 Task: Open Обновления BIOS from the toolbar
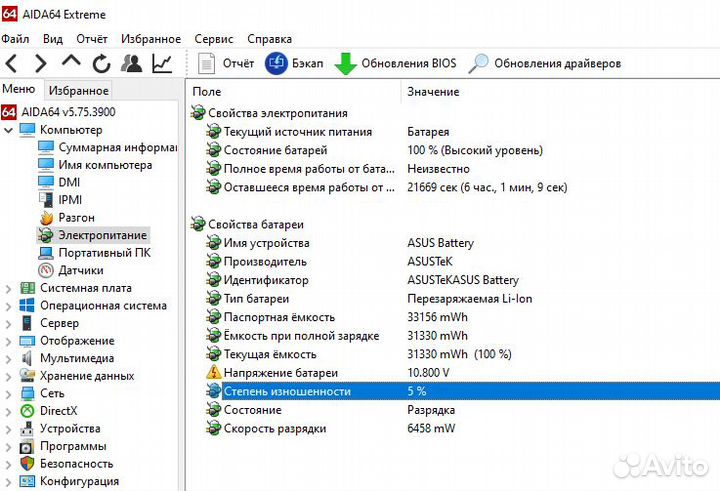[395, 63]
